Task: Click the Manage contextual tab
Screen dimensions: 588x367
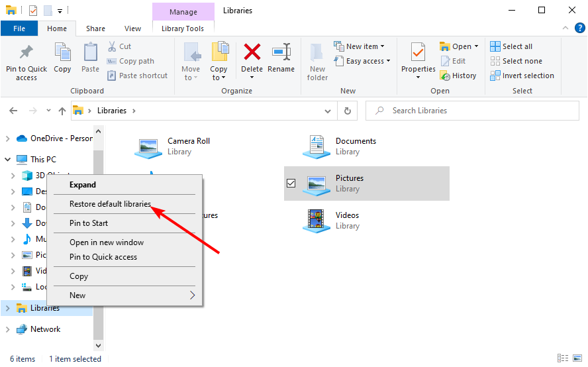Action: 183,12
